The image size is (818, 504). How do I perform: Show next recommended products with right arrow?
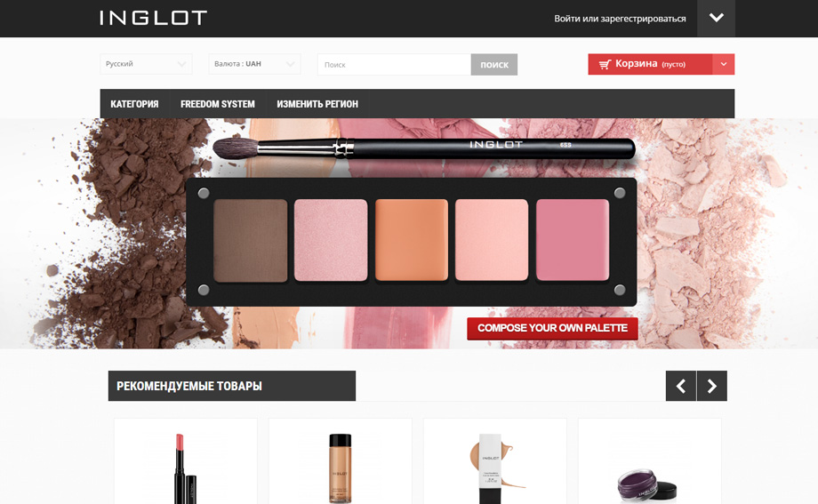pyautogui.click(x=712, y=386)
